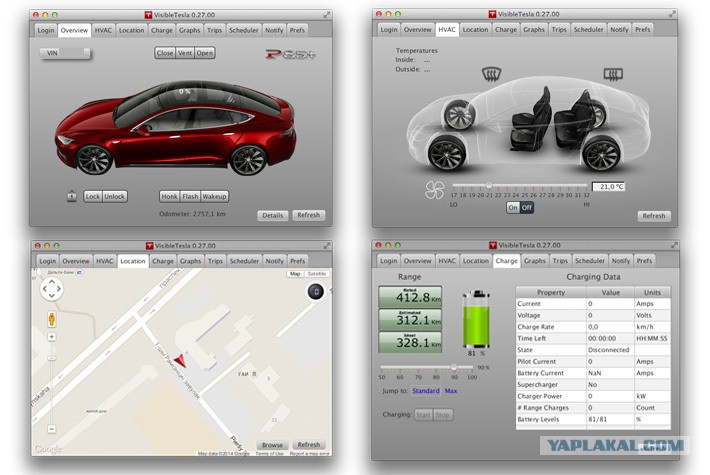The width and height of the screenshot is (710, 475).
Task: Click Odometer reading in Overview window
Action: click(192, 214)
